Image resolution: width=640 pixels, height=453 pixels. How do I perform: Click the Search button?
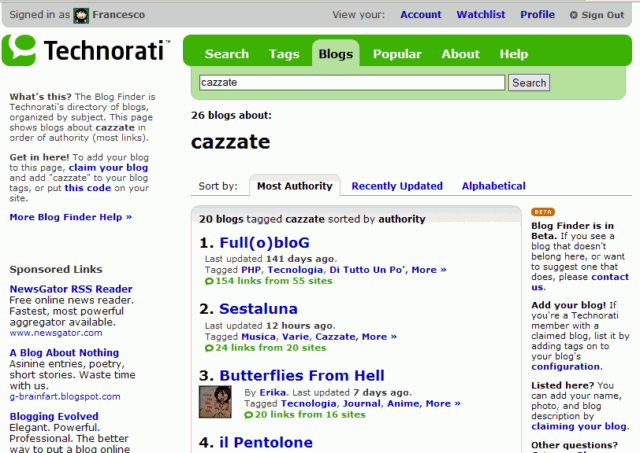click(x=529, y=83)
